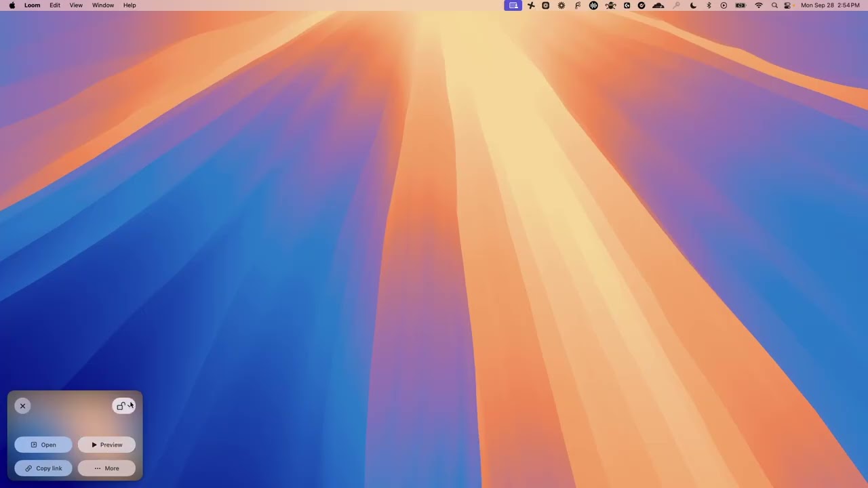
Task: Click the bug icon in menu bar
Action: coord(610,5)
